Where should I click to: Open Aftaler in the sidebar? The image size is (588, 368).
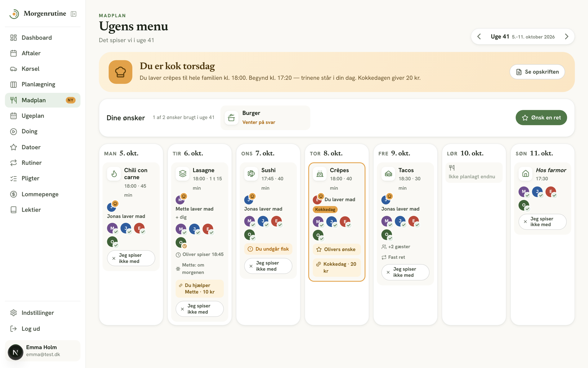43,53
